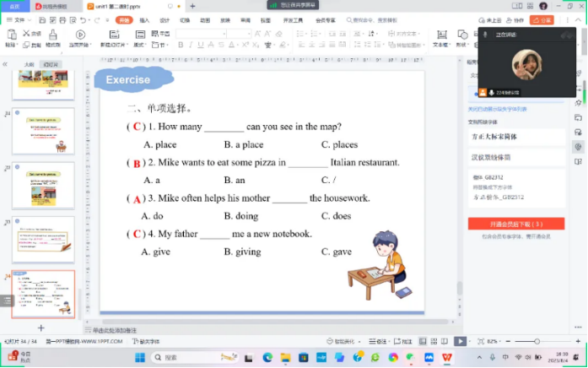Switch to the 插入 ribbon tab

pyautogui.click(x=145, y=19)
